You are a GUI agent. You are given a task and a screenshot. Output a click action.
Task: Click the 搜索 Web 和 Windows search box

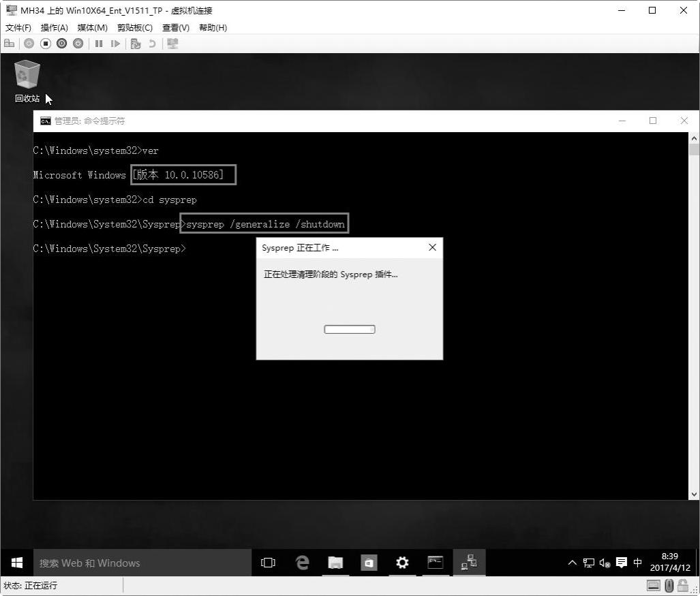click(142, 563)
